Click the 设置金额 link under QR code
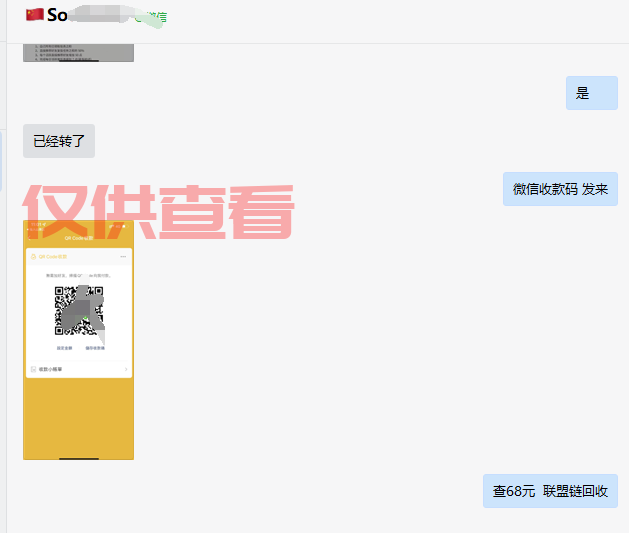Viewport: 629px width, 533px height. [63, 347]
